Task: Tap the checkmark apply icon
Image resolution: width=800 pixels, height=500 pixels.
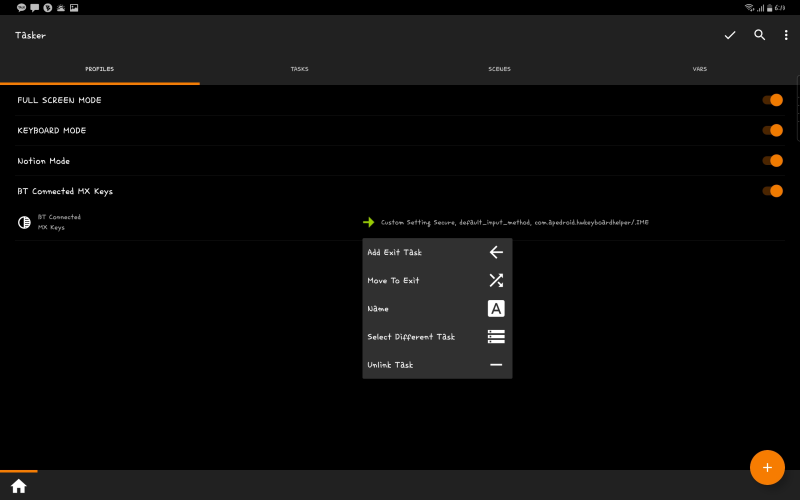Action: pyautogui.click(x=730, y=35)
